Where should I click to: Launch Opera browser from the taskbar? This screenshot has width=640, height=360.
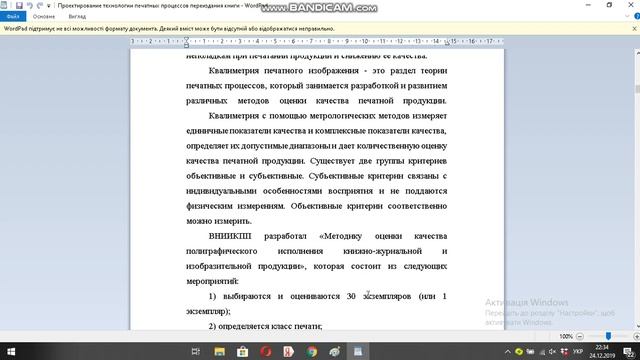(266, 351)
